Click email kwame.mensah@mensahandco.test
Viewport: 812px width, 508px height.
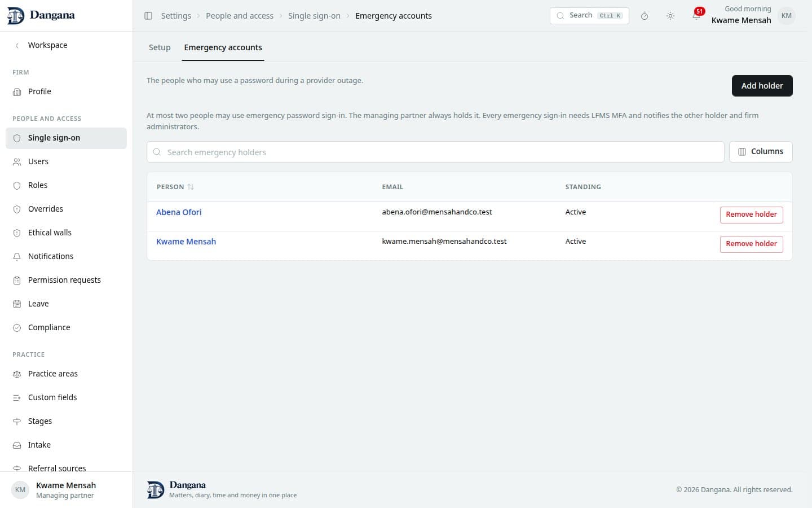tap(444, 242)
